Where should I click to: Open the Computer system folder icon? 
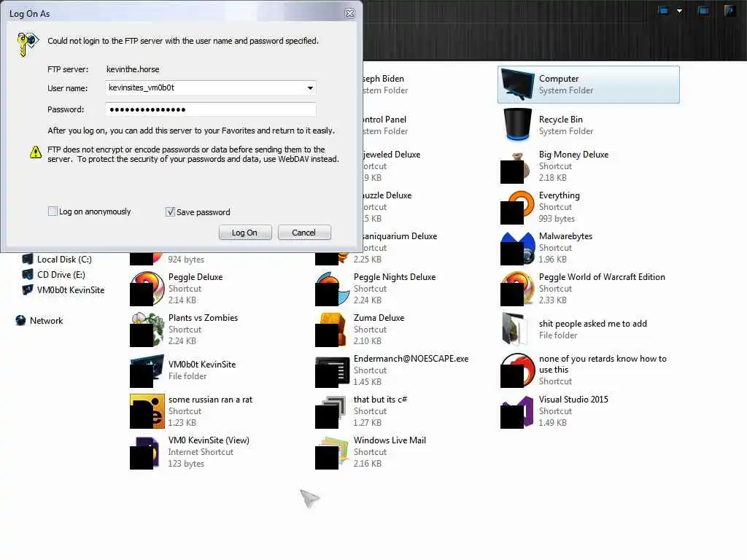[x=517, y=85]
